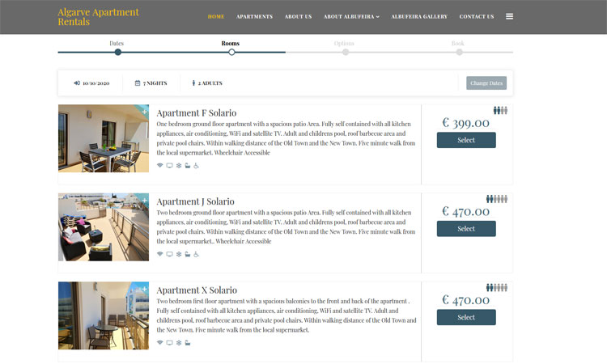Click the occupancy people icon for Apartment X
This screenshot has height=364, width=607.
(x=497, y=287)
